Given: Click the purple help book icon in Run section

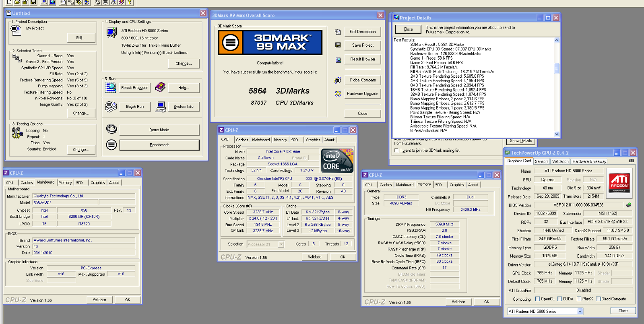Looking at the screenshot, I should [160, 87].
